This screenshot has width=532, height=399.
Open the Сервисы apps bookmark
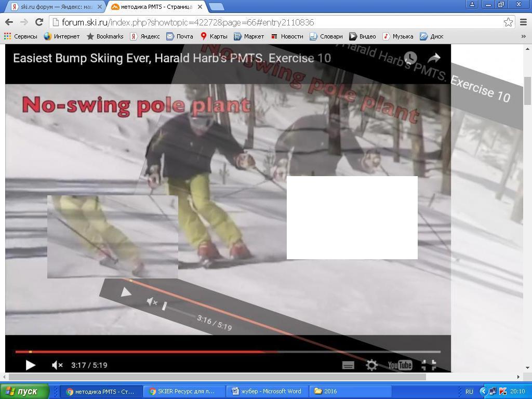[x=20, y=36]
